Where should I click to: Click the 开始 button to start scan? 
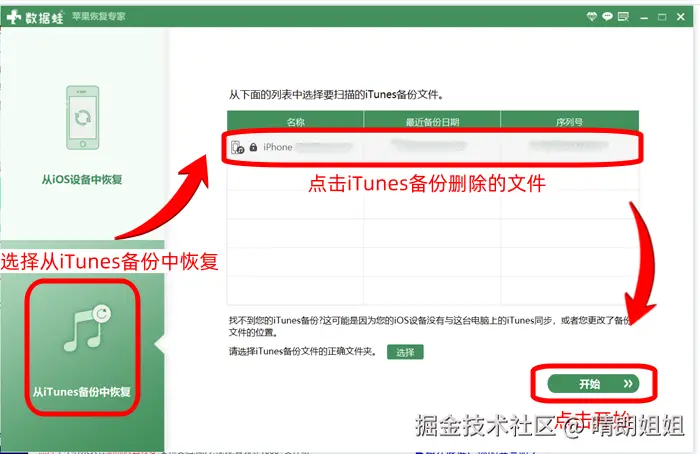pyautogui.click(x=593, y=383)
